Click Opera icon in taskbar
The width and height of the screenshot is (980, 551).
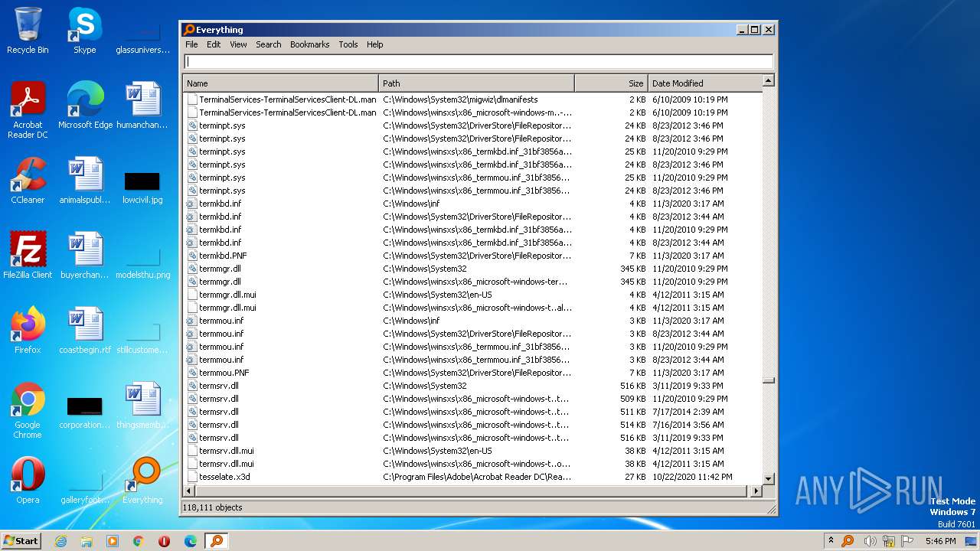164,541
